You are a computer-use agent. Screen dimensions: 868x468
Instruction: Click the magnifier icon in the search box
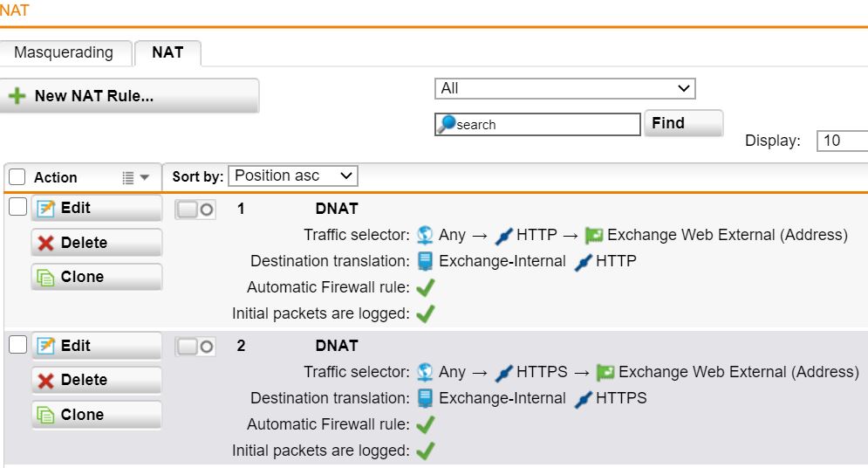tap(446, 124)
